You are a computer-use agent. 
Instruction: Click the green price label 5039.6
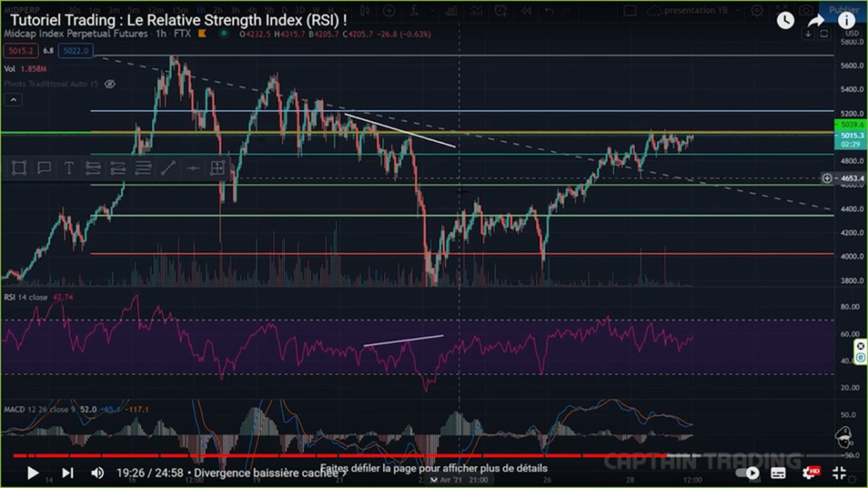tap(851, 125)
